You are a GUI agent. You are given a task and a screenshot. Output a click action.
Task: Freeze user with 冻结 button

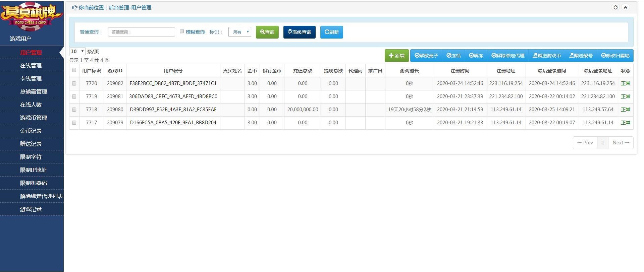pyautogui.click(x=453, y=56)
